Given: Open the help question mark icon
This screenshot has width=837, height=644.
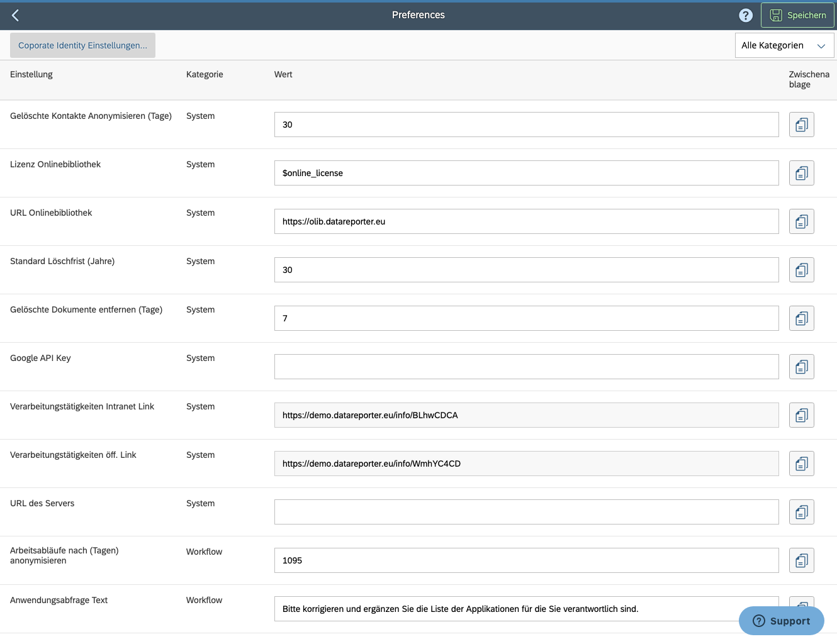Looking at the screenshot, I should (746, 15).
